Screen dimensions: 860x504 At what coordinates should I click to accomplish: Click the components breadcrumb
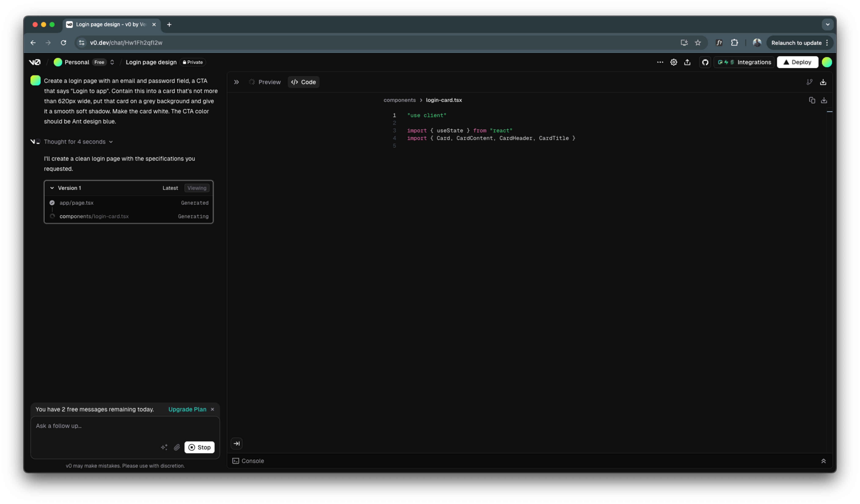point(399,100)
